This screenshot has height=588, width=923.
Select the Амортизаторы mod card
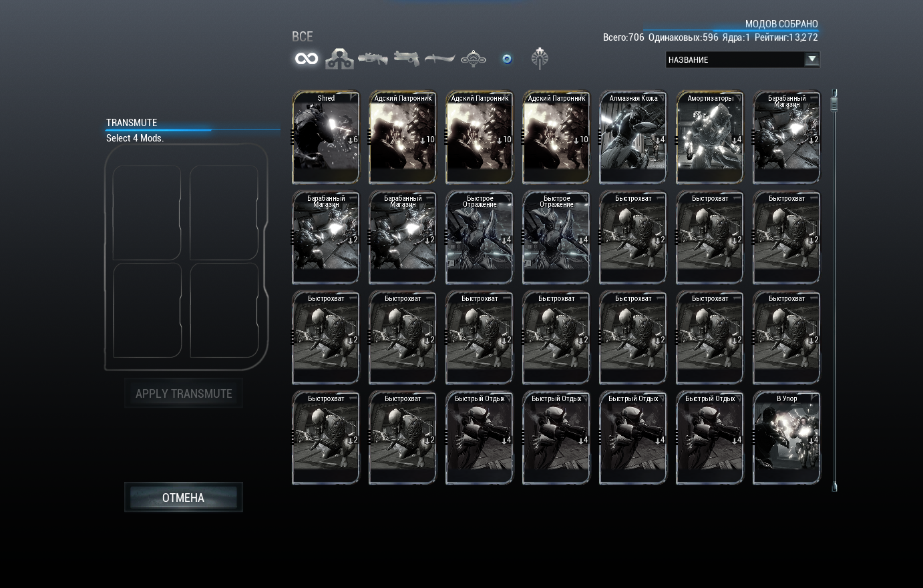[x=710, y=137]
